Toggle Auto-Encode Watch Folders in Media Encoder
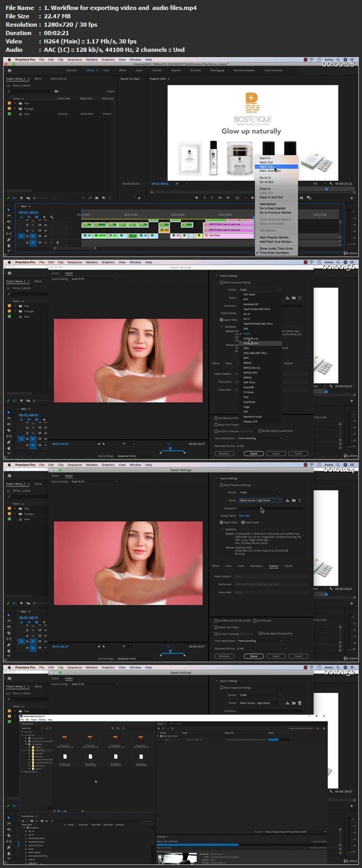The height and width of the screenshot is (868, 362). (x=290, y=728)
